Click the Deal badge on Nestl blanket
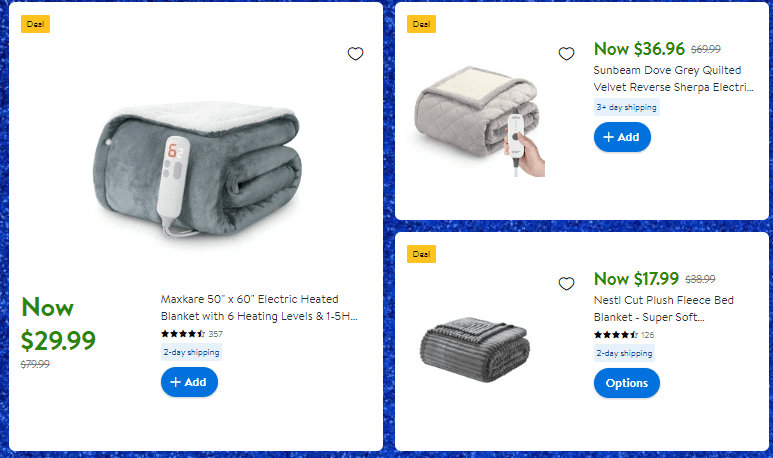 pyautogui.click(x=422, y=254)
